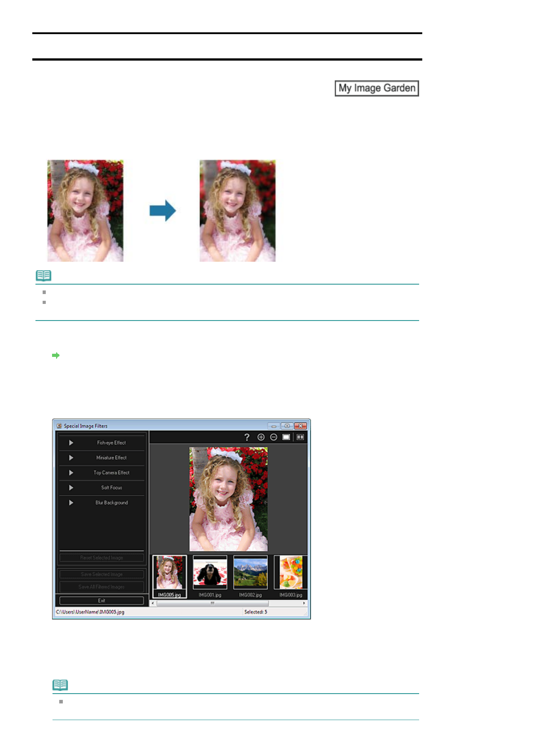Screen dimensions: 534x756
Task: Choose the IMG003.jpg candy thumbnail
Action: pyautogui.click(x=291, y=572)
